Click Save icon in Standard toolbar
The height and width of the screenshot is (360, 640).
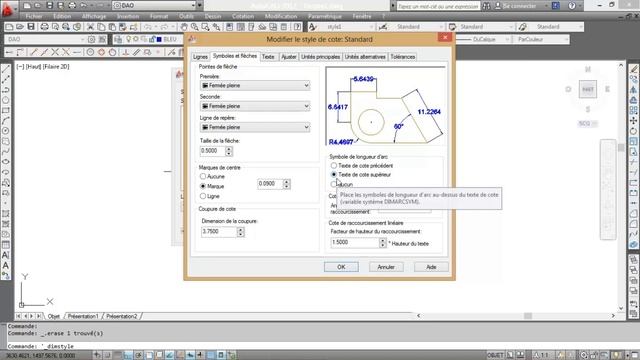(31, 27)
